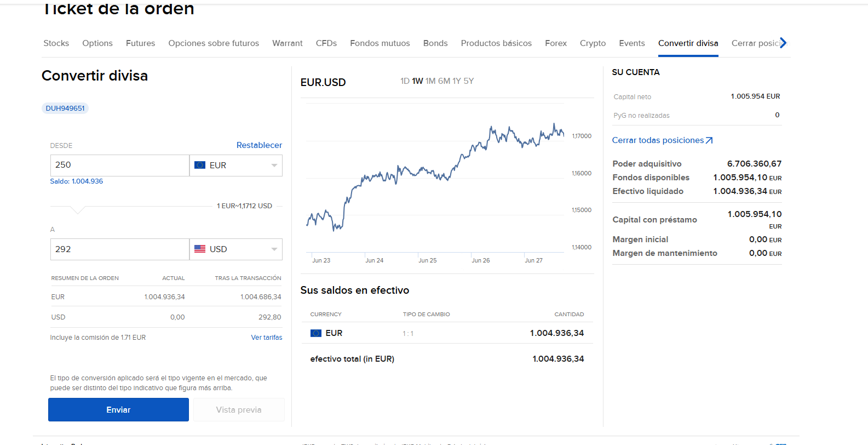This screenshot has height=445, width=868.
Task: Click the EU flag in source currency selector
Action: pyautogui.click(x=200, y=165)
